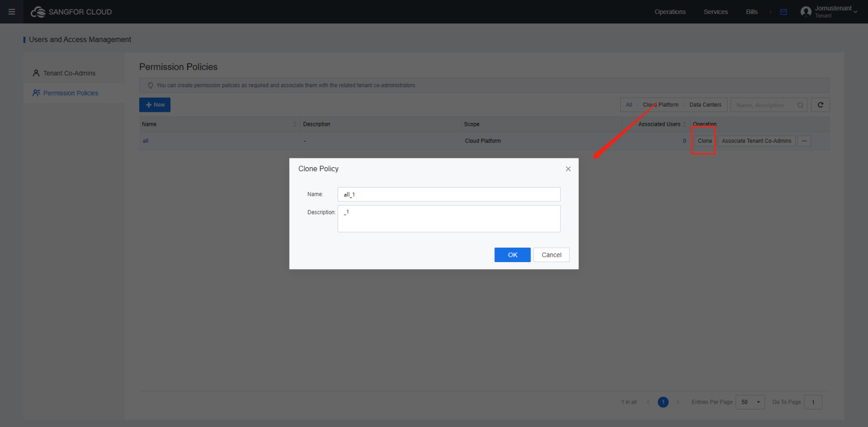Screen dimensions: 868x427
Task: Click the New policy button
Action: coord(154,105)
